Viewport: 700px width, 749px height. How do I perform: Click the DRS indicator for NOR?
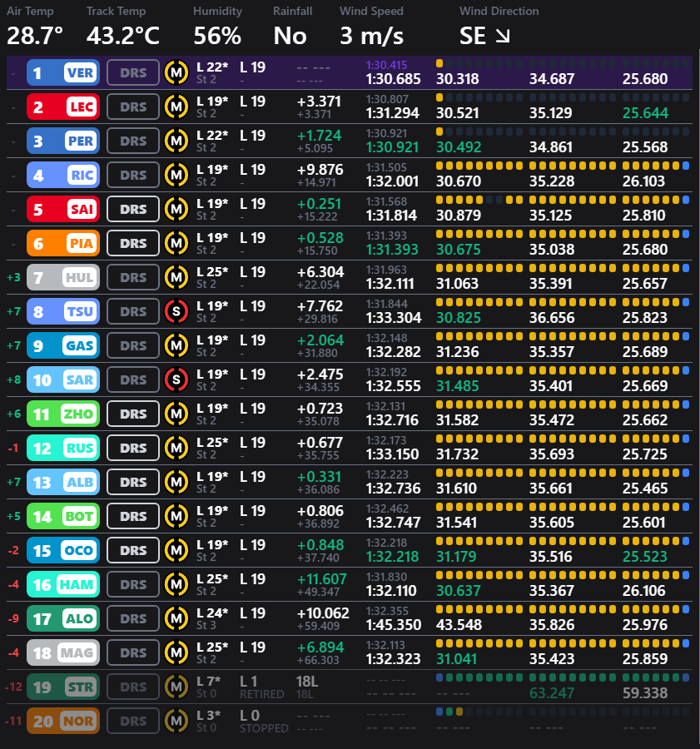(133, 721)
